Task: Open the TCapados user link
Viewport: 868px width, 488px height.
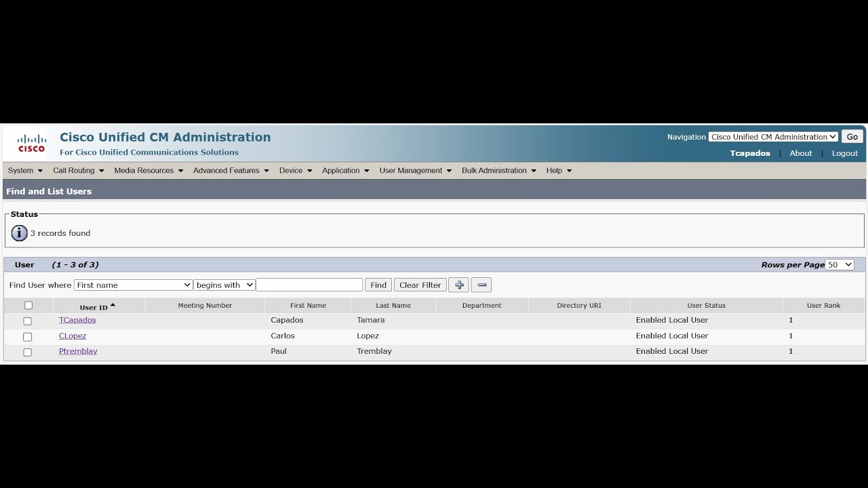Action: tap(77, 320)
